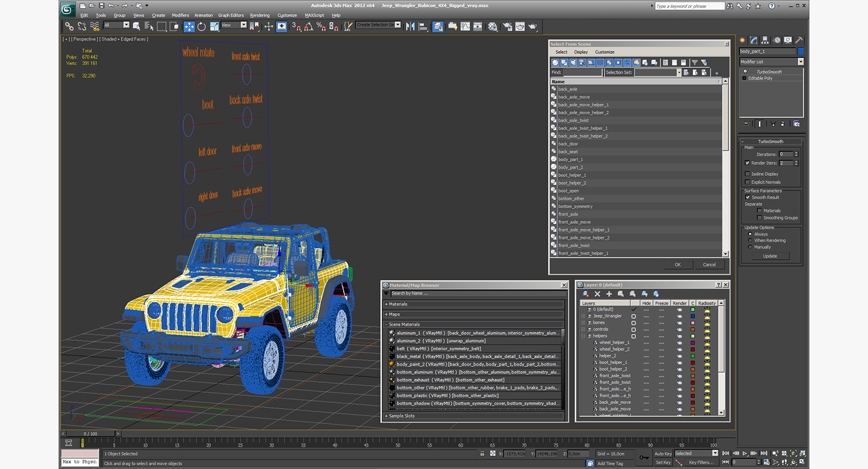
Task: Expand the bones layer tree node
Action: [x=583, y=322]
